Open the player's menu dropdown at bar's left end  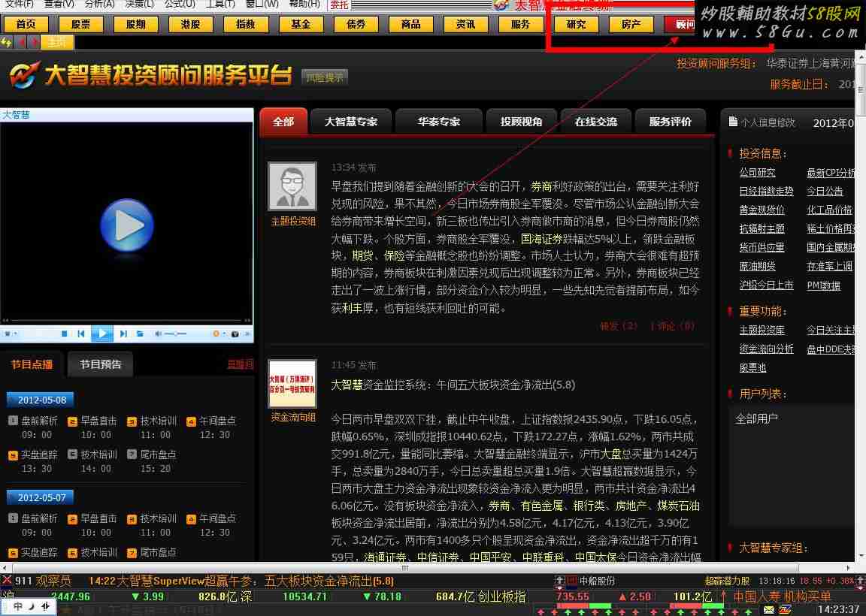pyautogui.click(x=11, y=334)
